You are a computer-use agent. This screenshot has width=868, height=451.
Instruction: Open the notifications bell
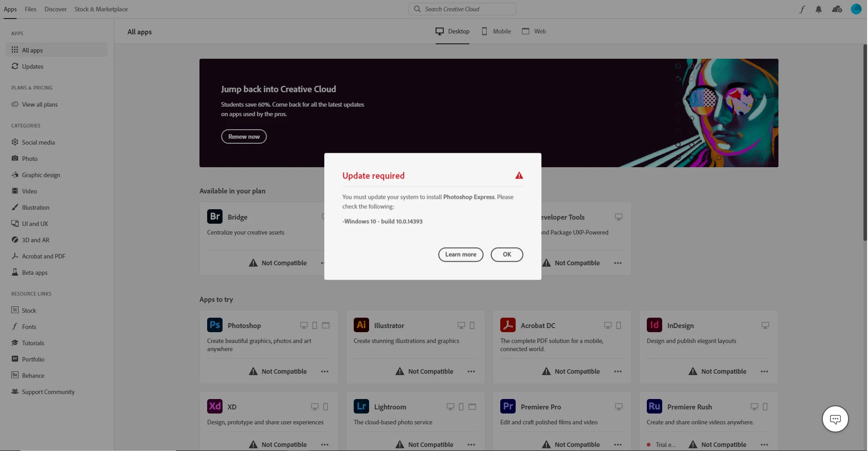pos(819,9)
